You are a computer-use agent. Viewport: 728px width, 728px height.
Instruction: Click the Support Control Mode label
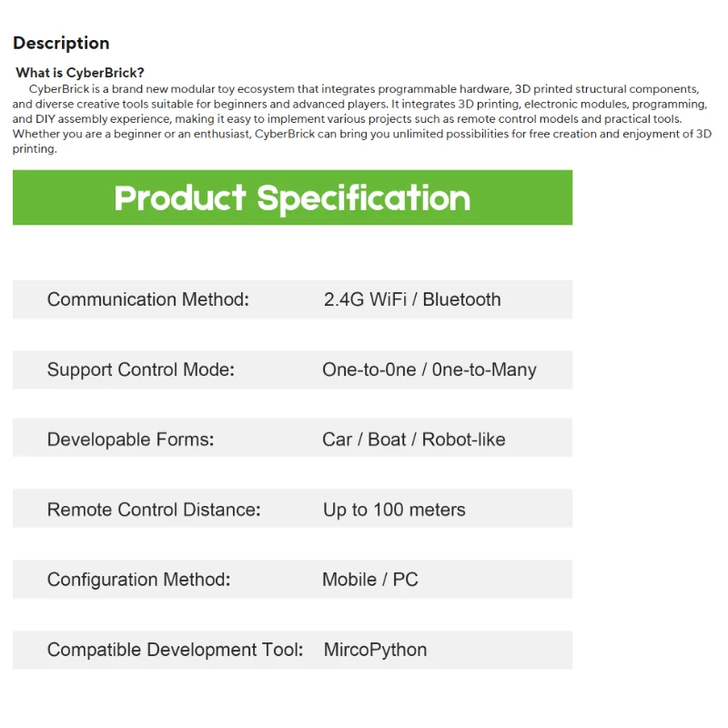click(x=140, y=369)
